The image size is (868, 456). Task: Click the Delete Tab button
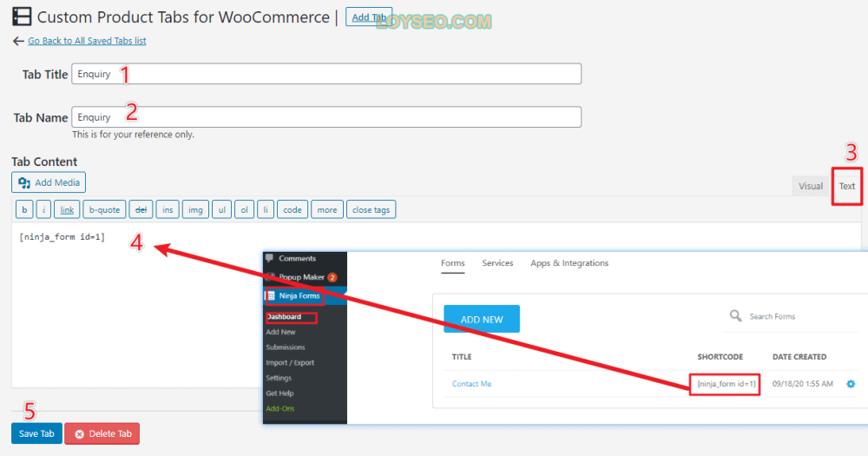(x=102, y=433)
